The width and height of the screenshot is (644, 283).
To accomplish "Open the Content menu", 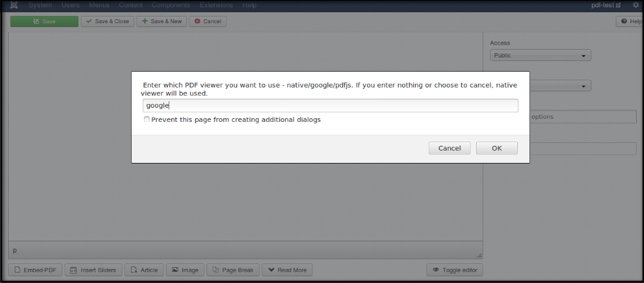I will click(131, 6).
